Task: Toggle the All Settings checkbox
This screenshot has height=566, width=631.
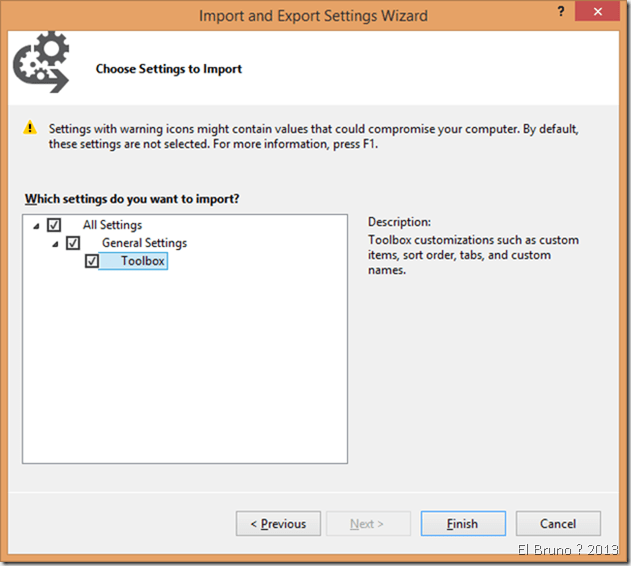Action: pos(54,225)
